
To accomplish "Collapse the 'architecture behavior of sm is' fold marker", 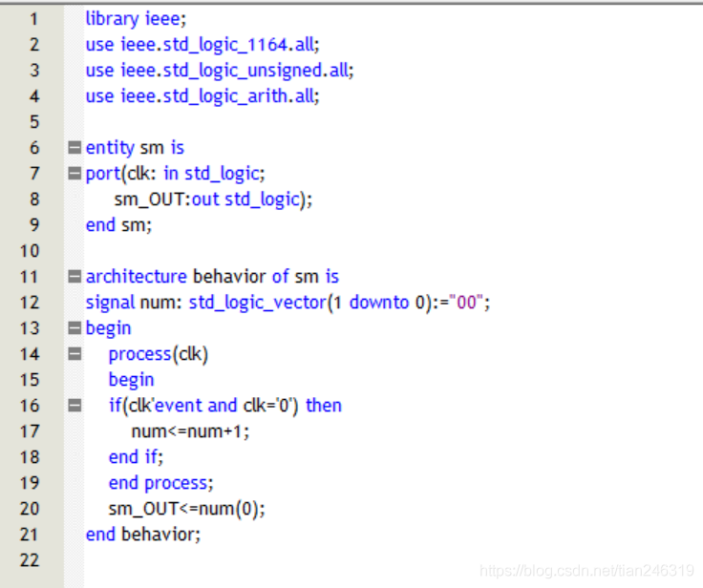I will pyautogui.click(x=75, y=277).
